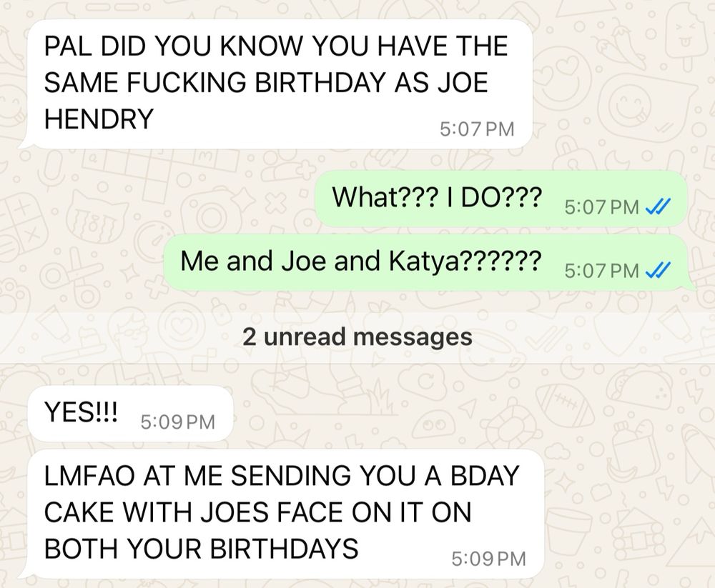715x588 pixels.
Task: Tap the blue read ticks on the Katya message
Action: pos(658,270)
